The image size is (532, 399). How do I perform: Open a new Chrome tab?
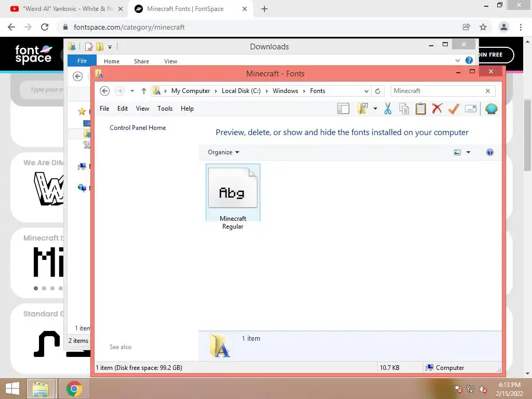(264, 9)
